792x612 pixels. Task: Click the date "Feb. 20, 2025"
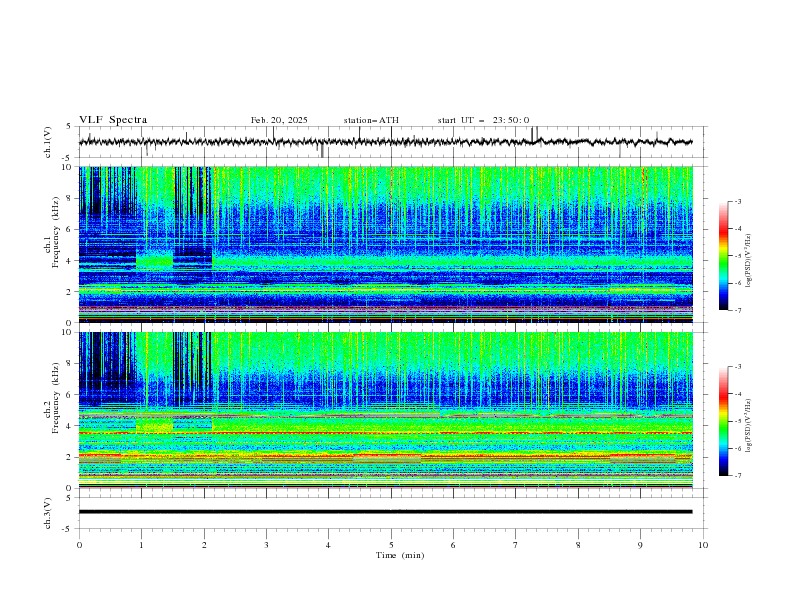pyautogui.click(x=279, y=120)
